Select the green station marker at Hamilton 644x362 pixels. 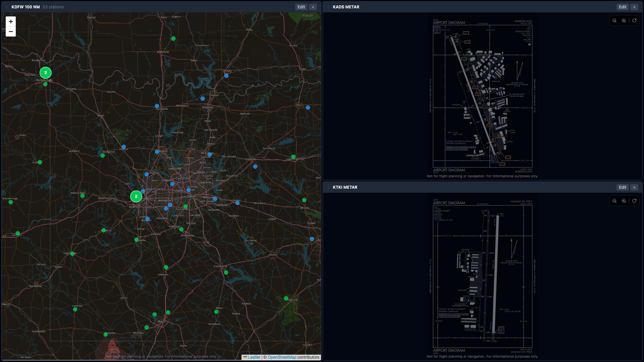[75, 309]
